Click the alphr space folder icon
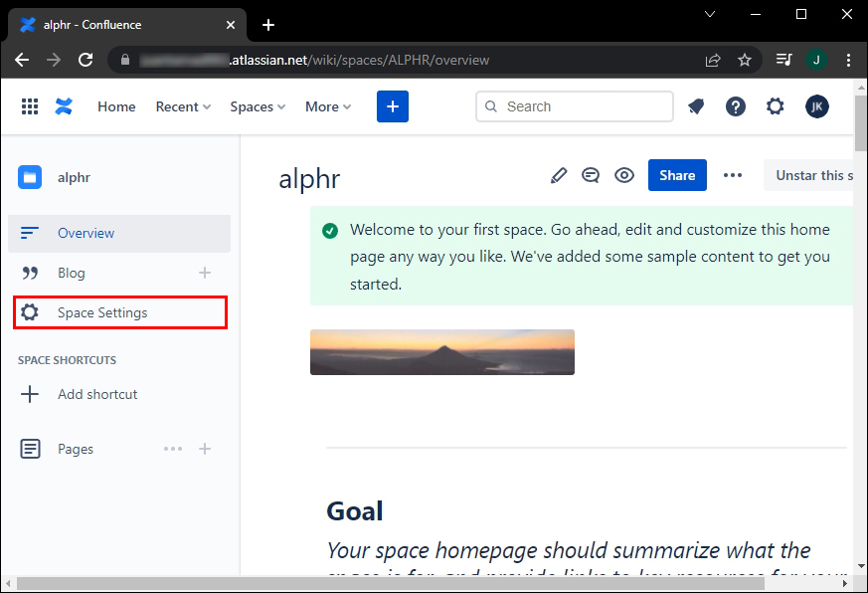The width and height of the screenshot is (868, 593). (x=30, y=177)
